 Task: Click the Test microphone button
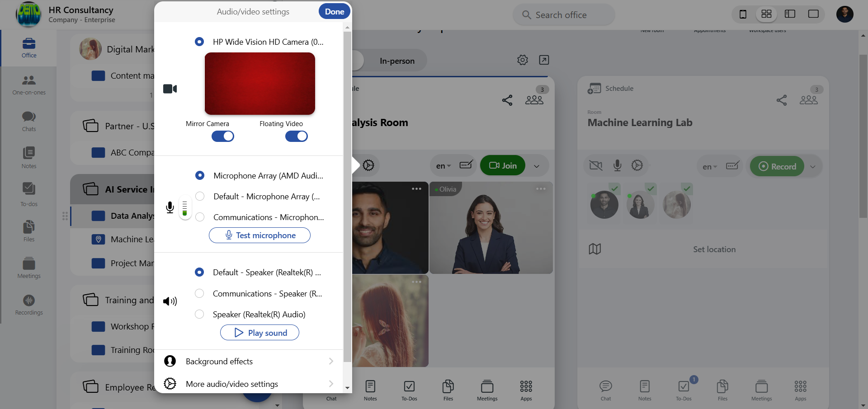(x=259, y=235)
